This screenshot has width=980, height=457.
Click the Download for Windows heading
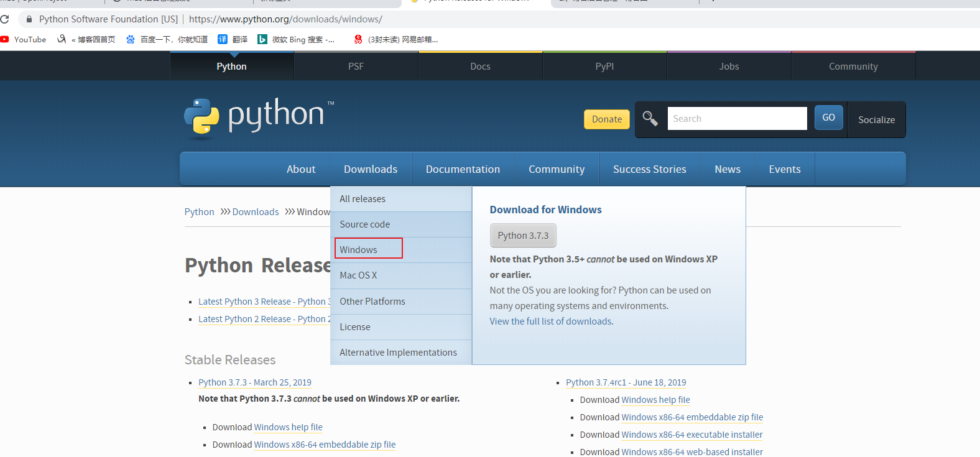point(546,210)
